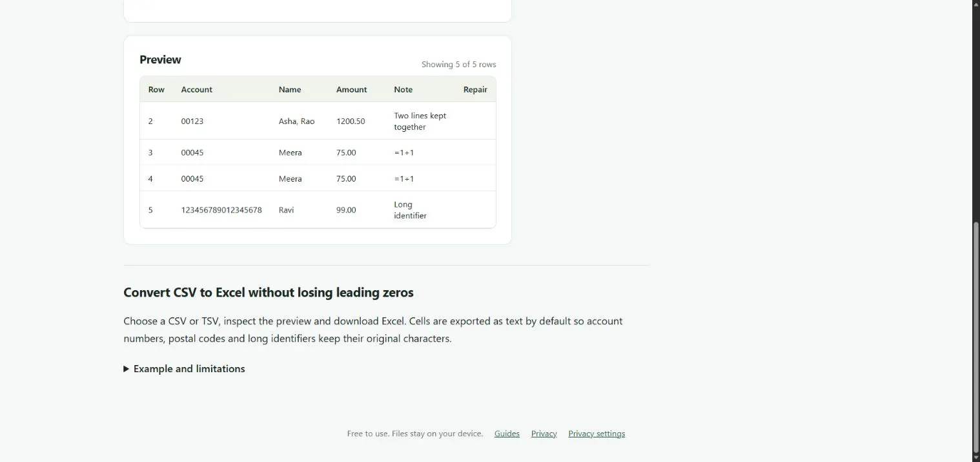
Task: Click the Note column header
Action: (403, 90)
